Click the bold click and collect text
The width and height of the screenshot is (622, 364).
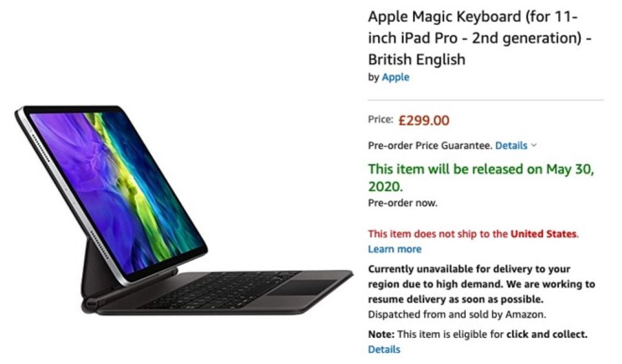(546, 334)
